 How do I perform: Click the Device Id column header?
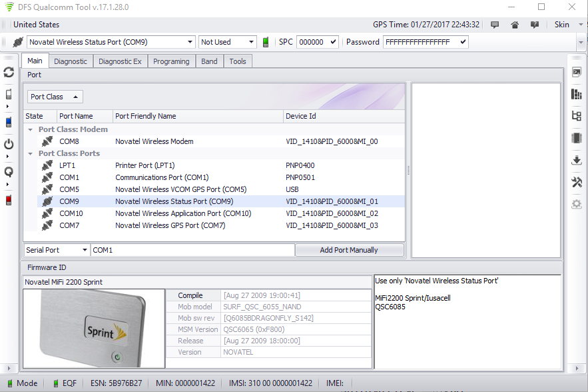344,117
